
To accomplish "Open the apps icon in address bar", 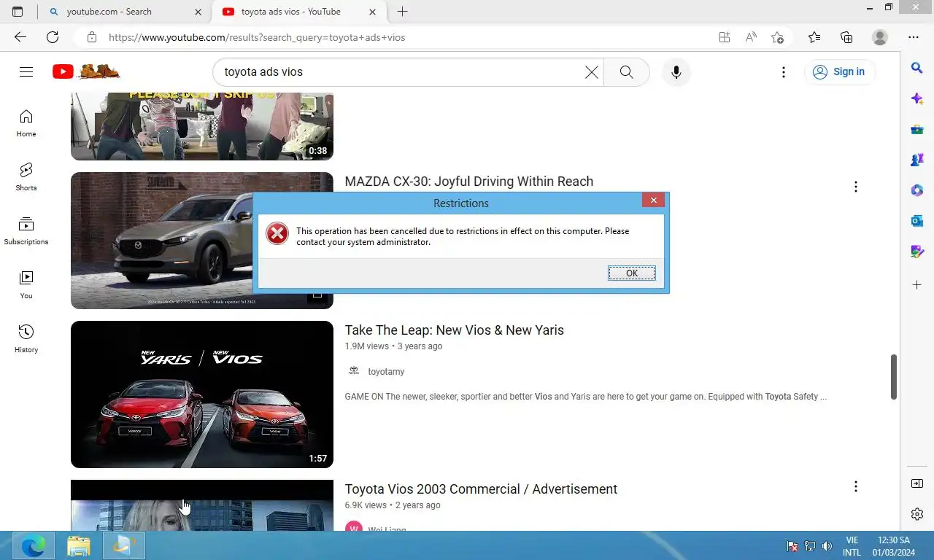I will click(725, 37).
